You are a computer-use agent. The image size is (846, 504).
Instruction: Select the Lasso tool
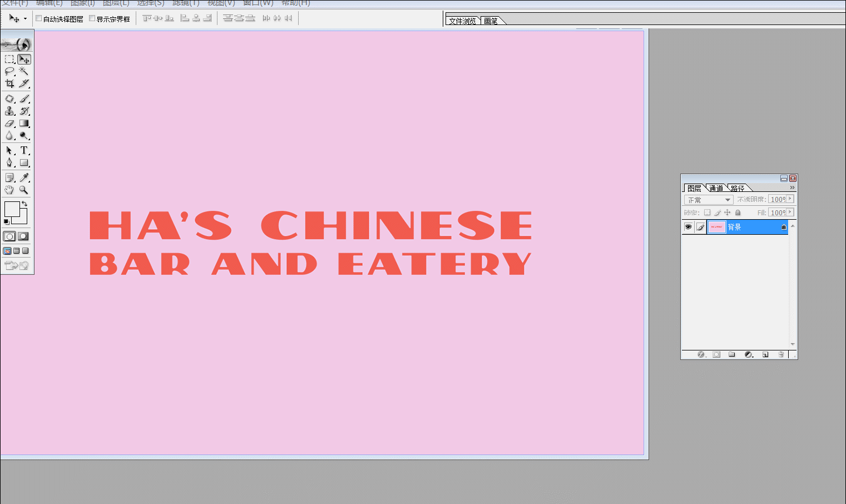pyautogui.click(x=9, y=71)
